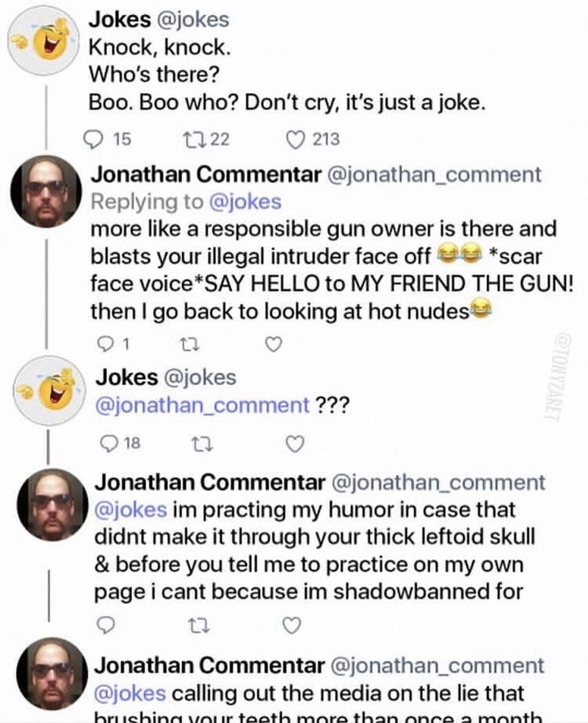Click the Jokes display name on the top tweet
This screenshot has height=723, width=588.
pos(120,19)
